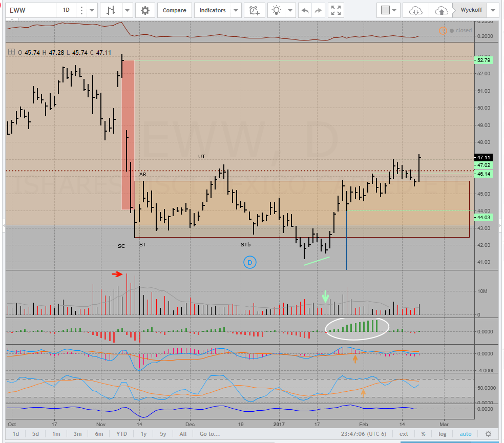This screenshot has width=504, height=443.
Task: Toggle the percent scale option
Action: pyautogui.click(x=424, y=434)
